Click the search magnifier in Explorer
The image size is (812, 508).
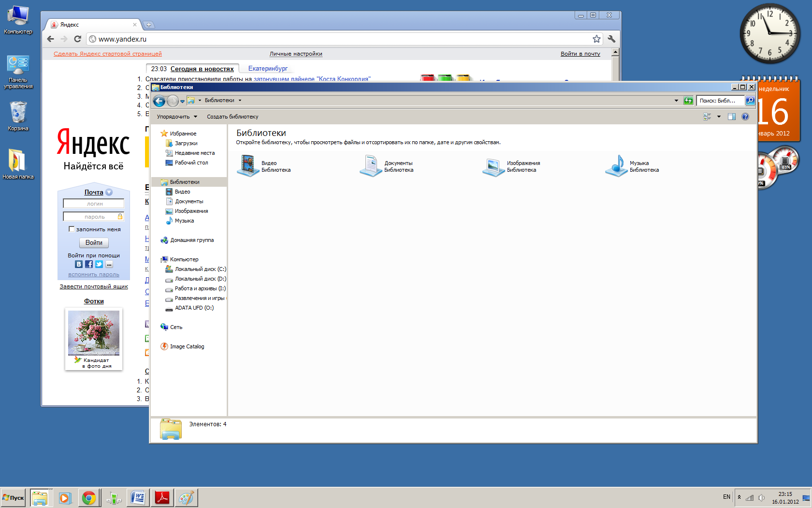pos(750,101)
